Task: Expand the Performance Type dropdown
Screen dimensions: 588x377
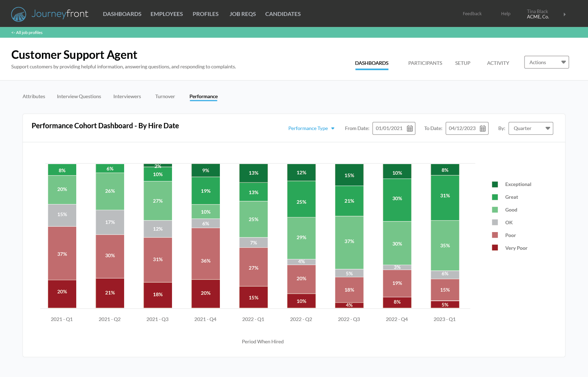Action: 311,129
